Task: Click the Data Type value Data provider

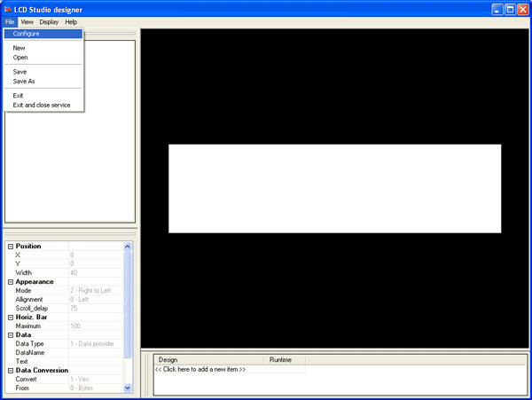Action: [x=96, y=344]
